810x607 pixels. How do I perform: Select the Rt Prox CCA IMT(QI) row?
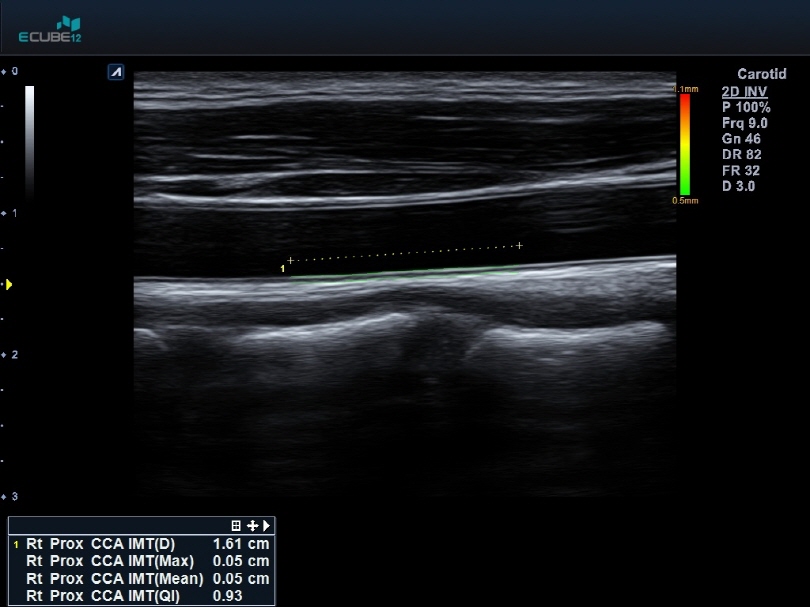(x=141, y=596)
